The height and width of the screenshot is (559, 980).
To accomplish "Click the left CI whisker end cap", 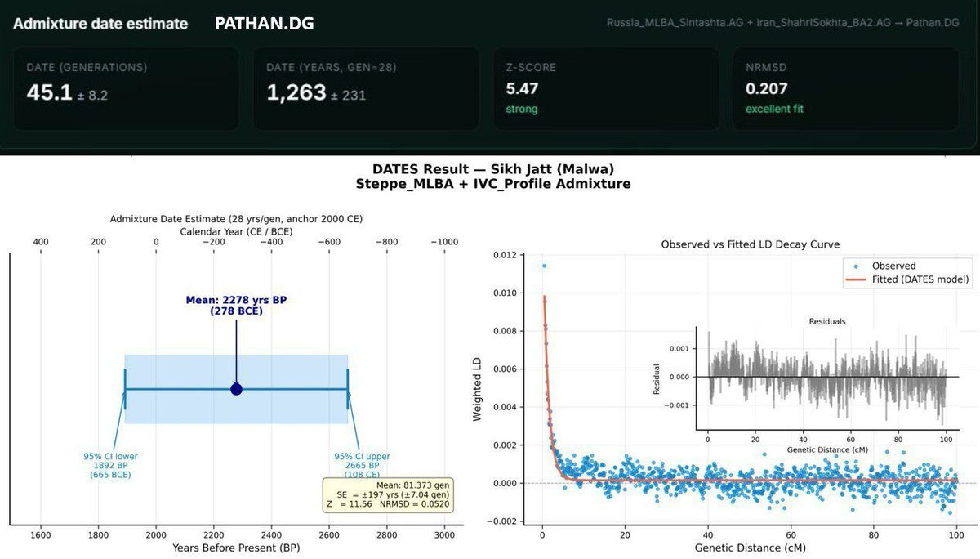I will [125, 389].
